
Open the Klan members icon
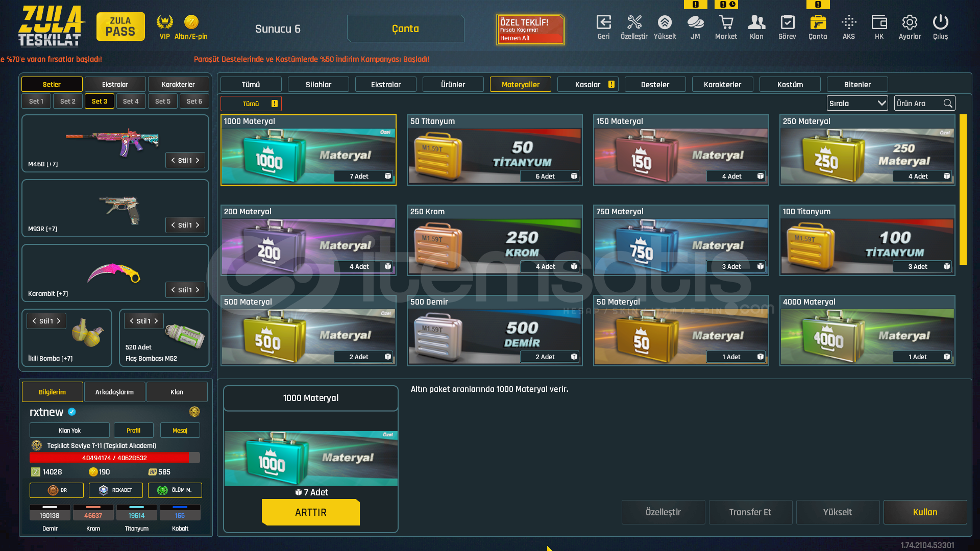point(756,22)
